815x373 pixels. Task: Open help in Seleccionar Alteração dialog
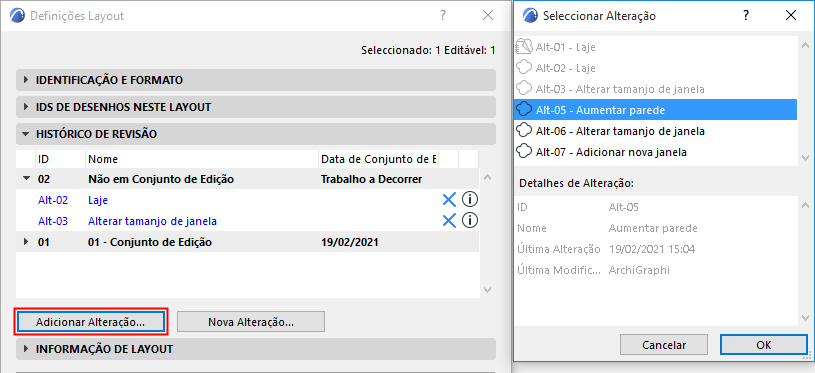[x=746, y=16]
